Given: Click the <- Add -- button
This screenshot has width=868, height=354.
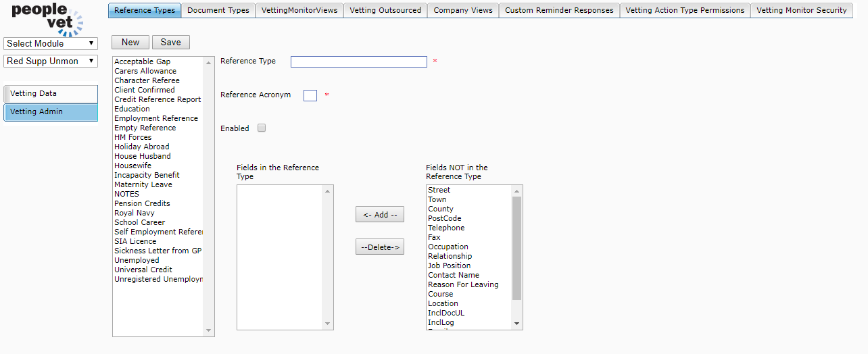Looking at the screenshot, I should point(380,215).
